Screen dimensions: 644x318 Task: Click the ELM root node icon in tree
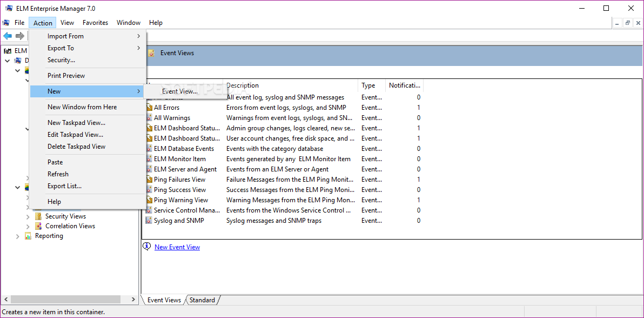(8, 51)
